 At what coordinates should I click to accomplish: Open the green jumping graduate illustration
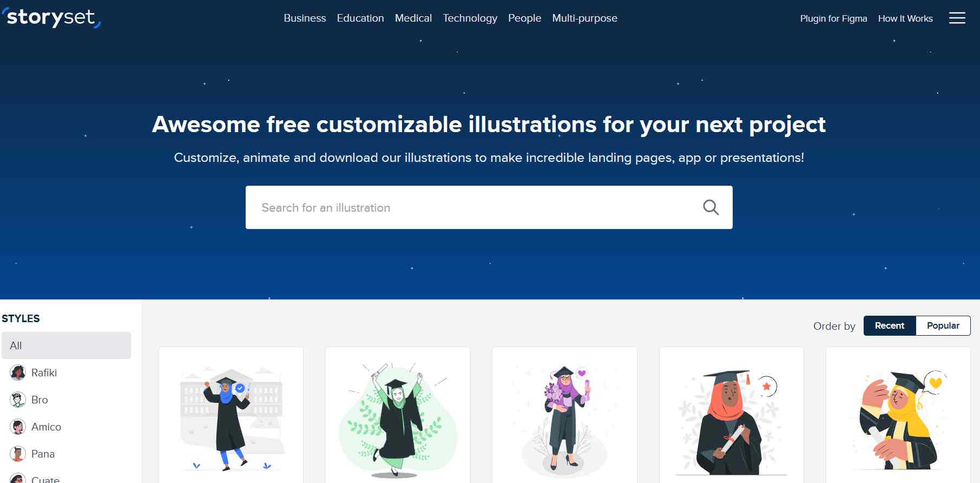[x=398, y=415]
